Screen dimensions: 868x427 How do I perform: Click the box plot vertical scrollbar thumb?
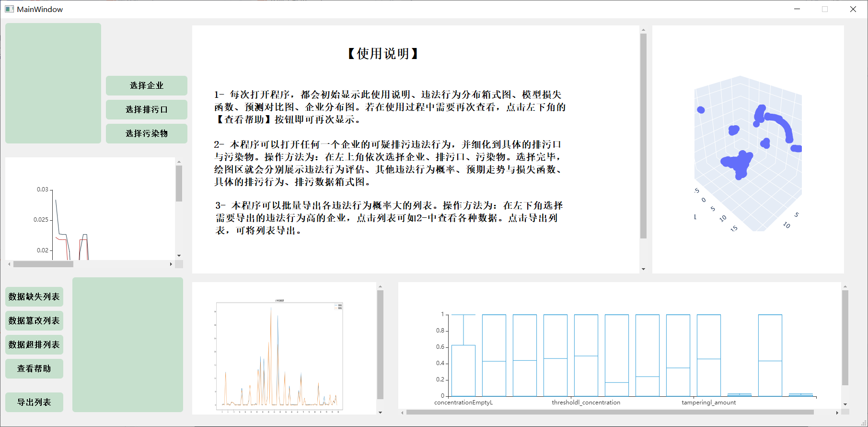(845, 338)
